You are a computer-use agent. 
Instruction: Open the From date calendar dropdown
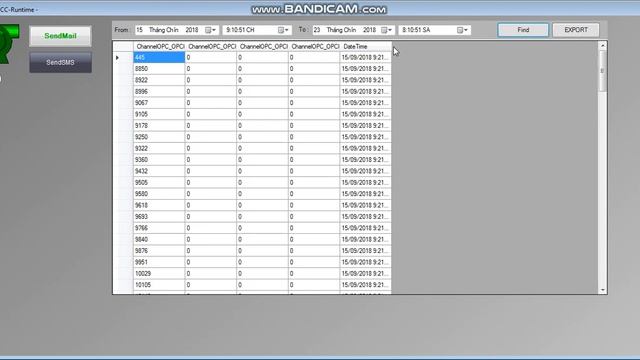coord(211,30)
